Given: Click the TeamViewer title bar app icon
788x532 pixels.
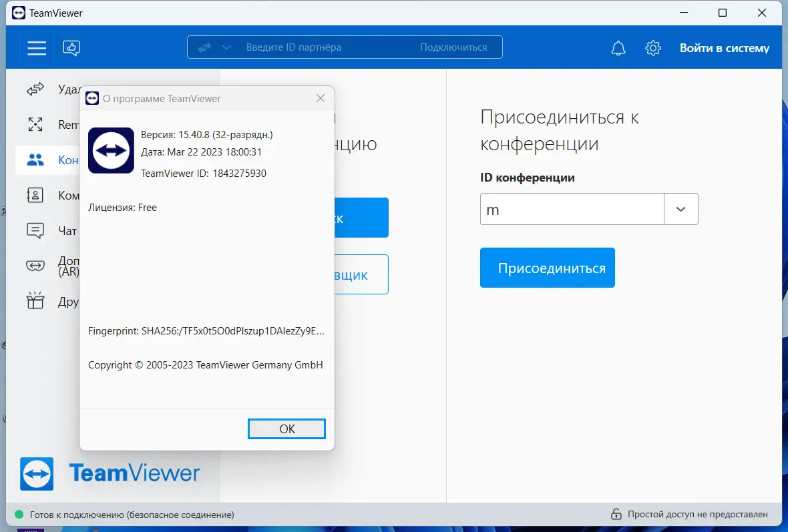Looking at the screenshot, I should click(19, 13).
